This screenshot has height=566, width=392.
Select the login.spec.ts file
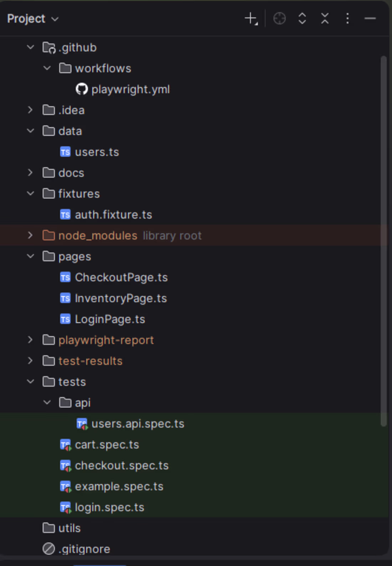tap(109, 507)
